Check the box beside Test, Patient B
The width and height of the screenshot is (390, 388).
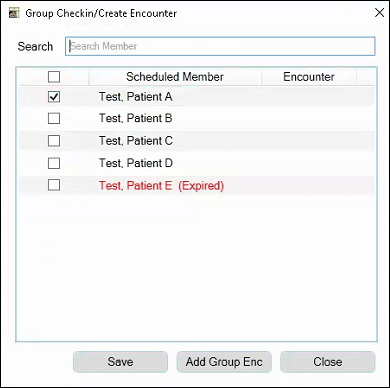[54, 118]
